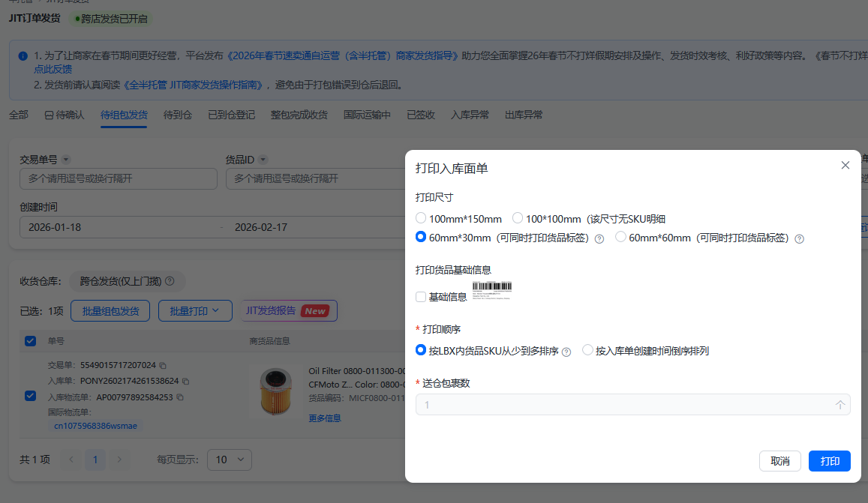This screenshot has height=503, width=868.
Task: Click stepper arrow on 送仓包裹数 field
Action: pyautogui.click(x=842, y=404)
